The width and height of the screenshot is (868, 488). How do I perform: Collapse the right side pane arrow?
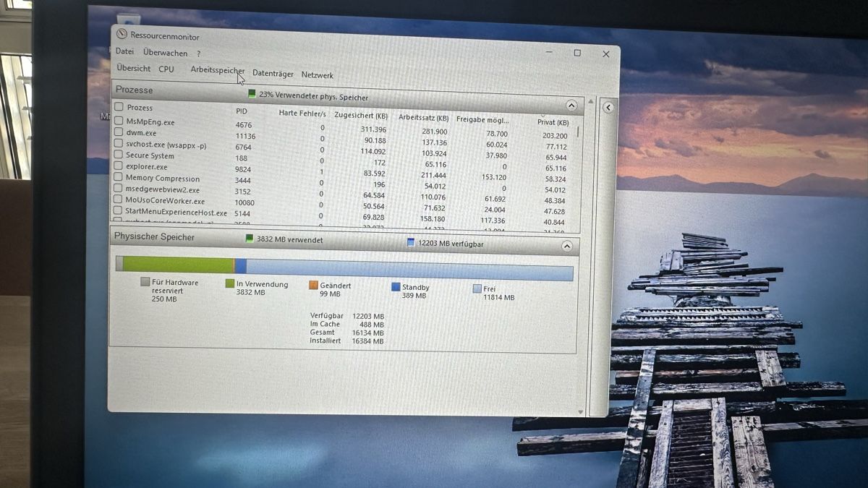pos(608,107)
